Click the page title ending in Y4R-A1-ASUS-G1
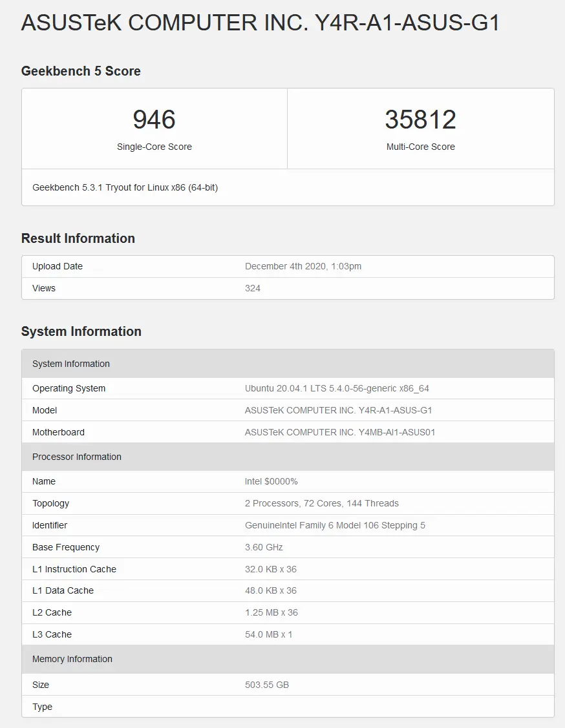 (x=260, y=23)
